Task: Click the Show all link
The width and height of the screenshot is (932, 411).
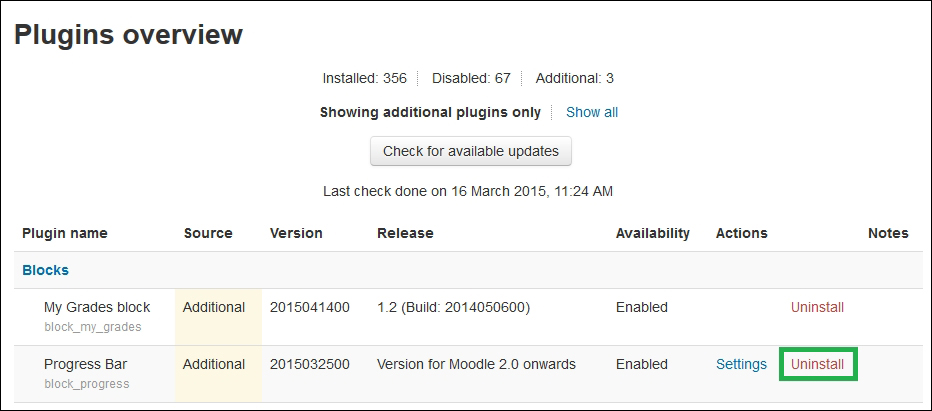Action: click(x=592, y=112)
